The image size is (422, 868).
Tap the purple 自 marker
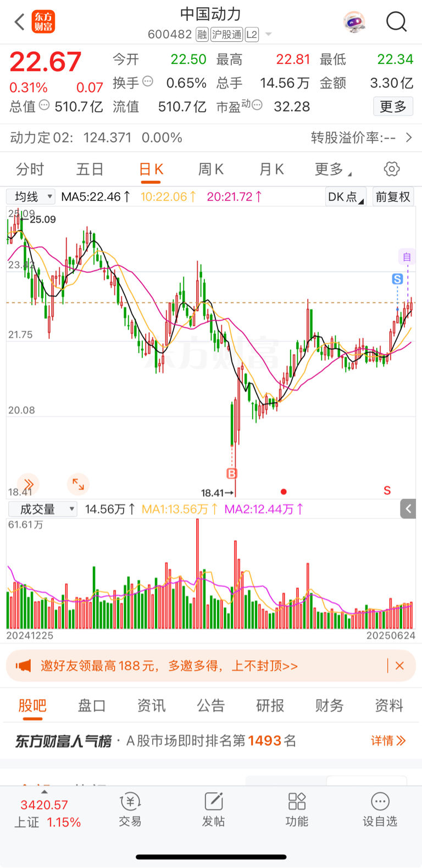pos(407,256)
